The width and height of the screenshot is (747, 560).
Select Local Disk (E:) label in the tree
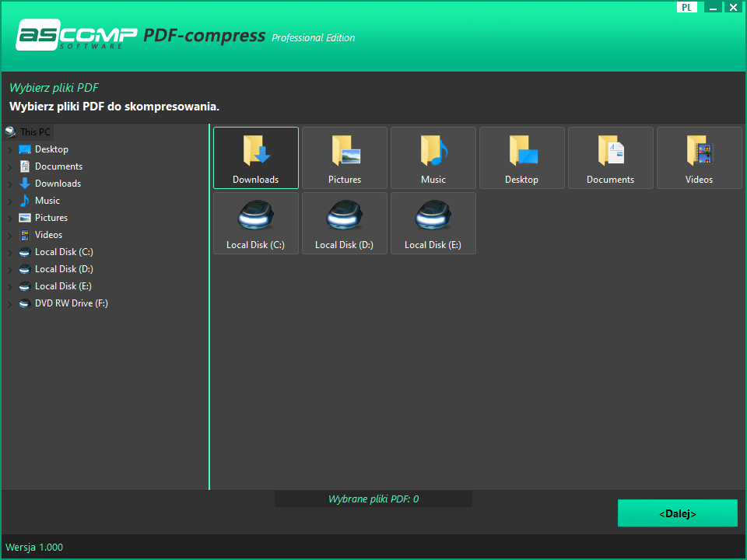pos(63,286)
